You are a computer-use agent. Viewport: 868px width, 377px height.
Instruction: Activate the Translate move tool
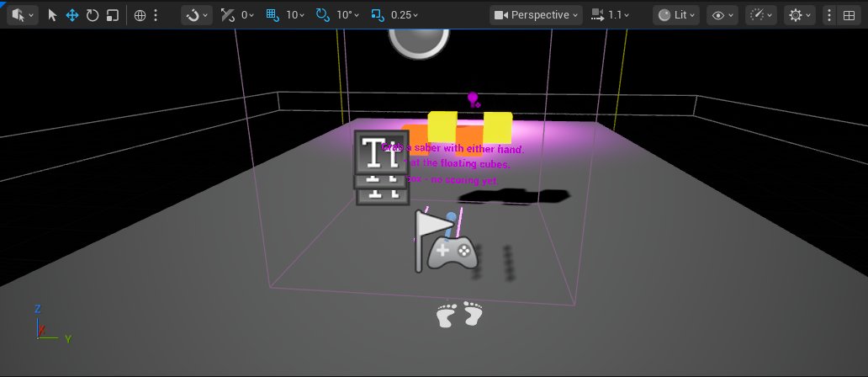(72, 15)
